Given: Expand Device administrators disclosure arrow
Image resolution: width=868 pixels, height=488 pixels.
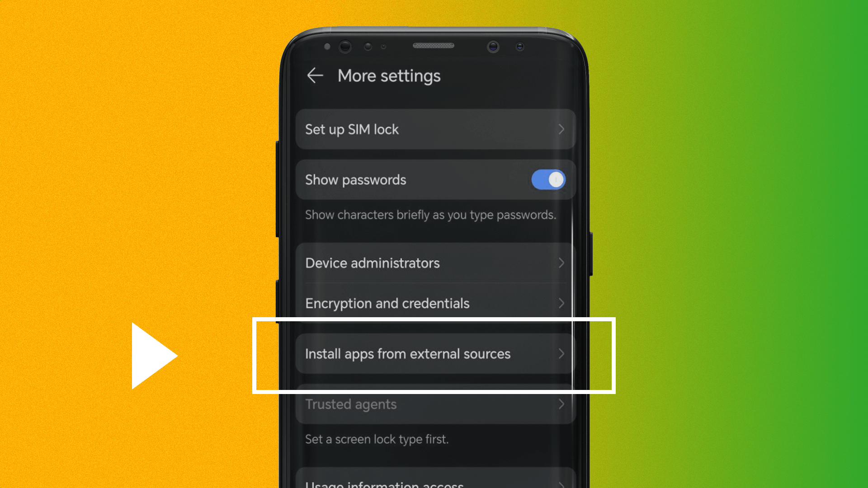Looking at the screenshot, I should (561, 263).
